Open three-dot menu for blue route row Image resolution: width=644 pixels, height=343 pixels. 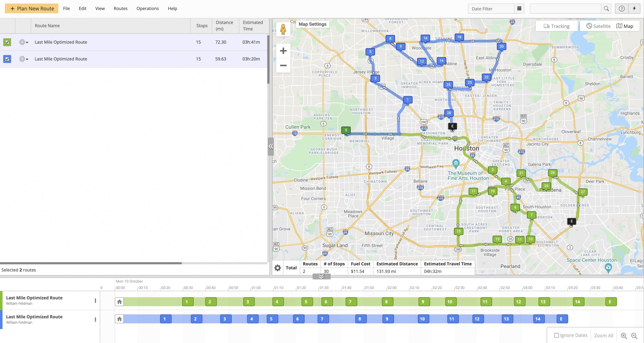point(95,320)
